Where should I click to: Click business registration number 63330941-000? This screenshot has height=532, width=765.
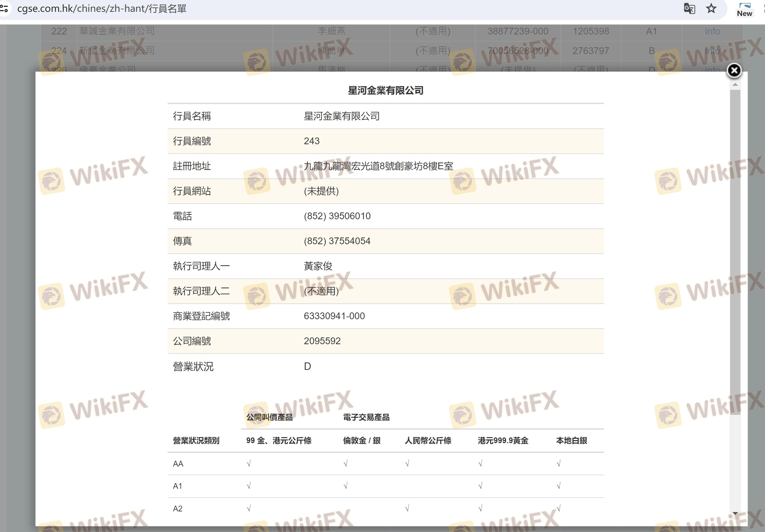pos(334,316)
